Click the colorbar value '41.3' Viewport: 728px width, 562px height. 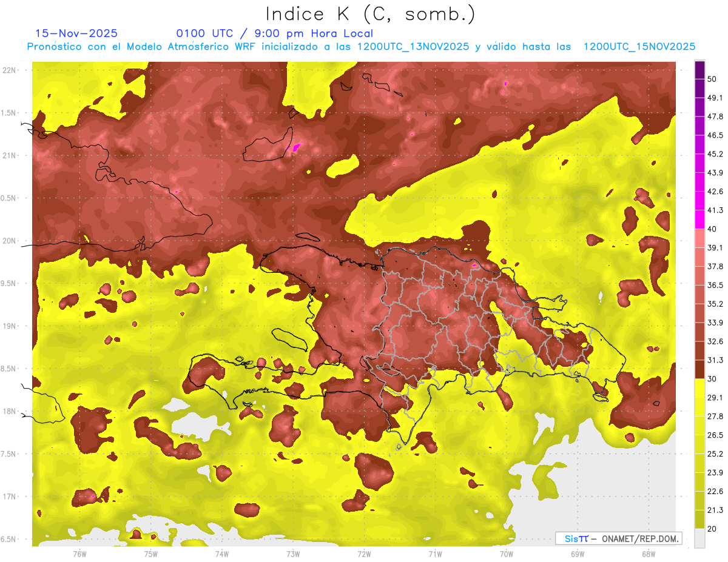[x=715, y=210]
